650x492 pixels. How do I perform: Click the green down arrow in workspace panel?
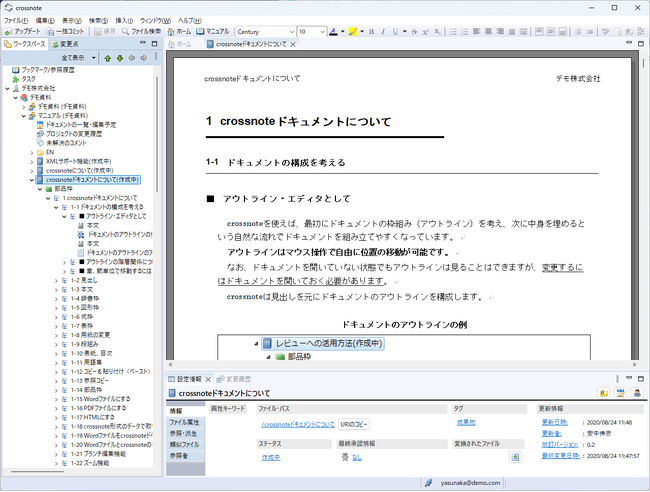[120, 58]
